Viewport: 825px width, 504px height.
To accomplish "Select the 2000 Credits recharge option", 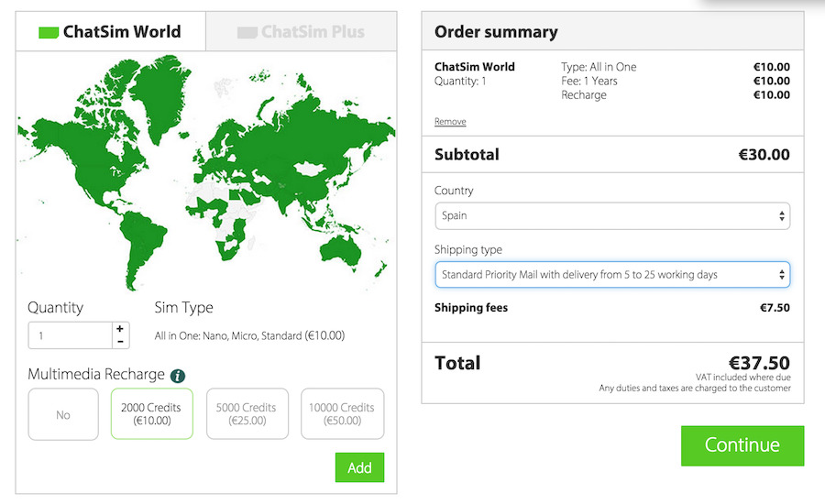I will point(151,414).
